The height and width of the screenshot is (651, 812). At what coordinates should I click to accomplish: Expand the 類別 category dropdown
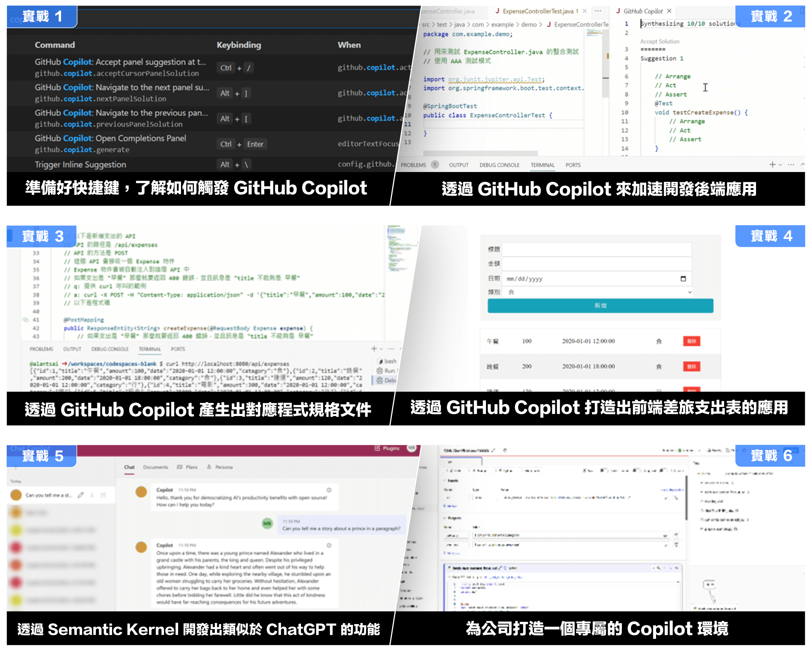coord(597,292)
